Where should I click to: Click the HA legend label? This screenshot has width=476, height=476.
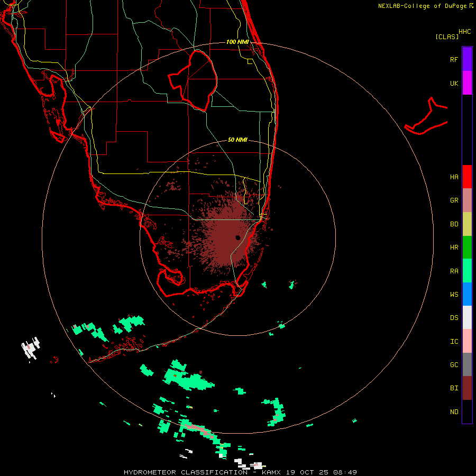coord(454,177)
